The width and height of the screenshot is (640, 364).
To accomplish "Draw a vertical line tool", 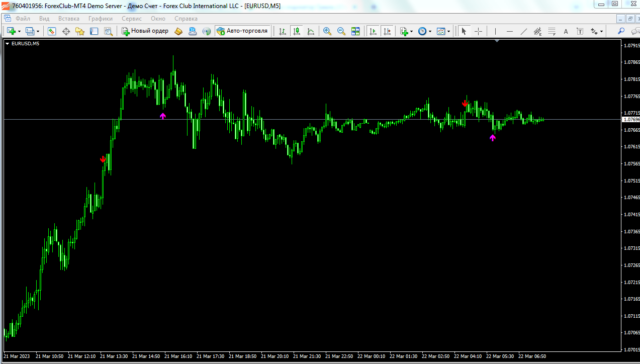I will (x=496, y=31).
